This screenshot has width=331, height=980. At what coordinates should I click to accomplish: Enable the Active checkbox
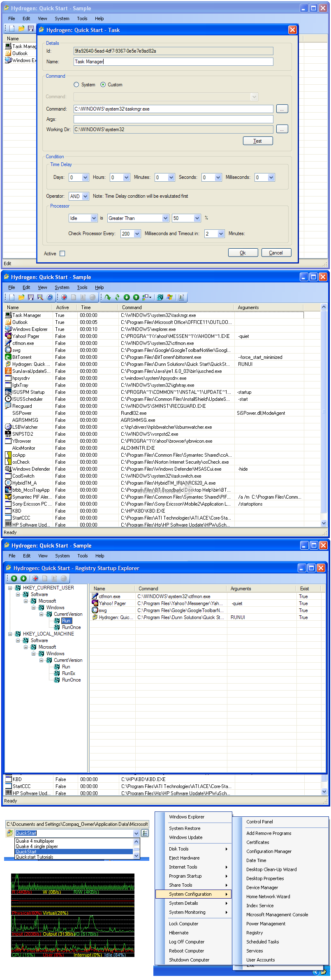click(x=62, y=254)
